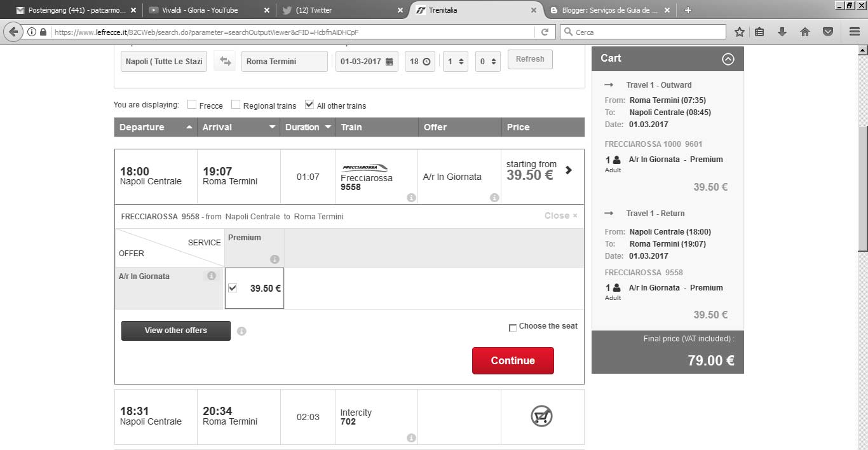The width and height of the screenshot is (868, 450).
Task: Uncheck the 39.50 € Premium offer
Action: click(x=233, y=288)
